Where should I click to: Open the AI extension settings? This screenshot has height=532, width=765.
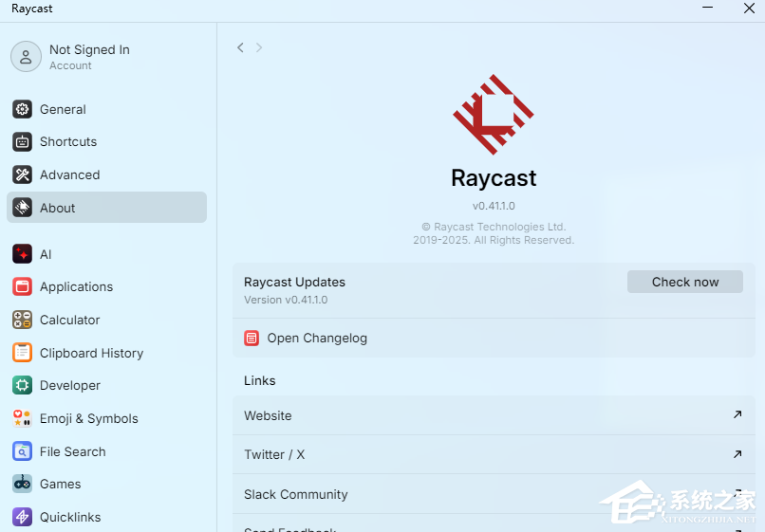pos(106,254)
